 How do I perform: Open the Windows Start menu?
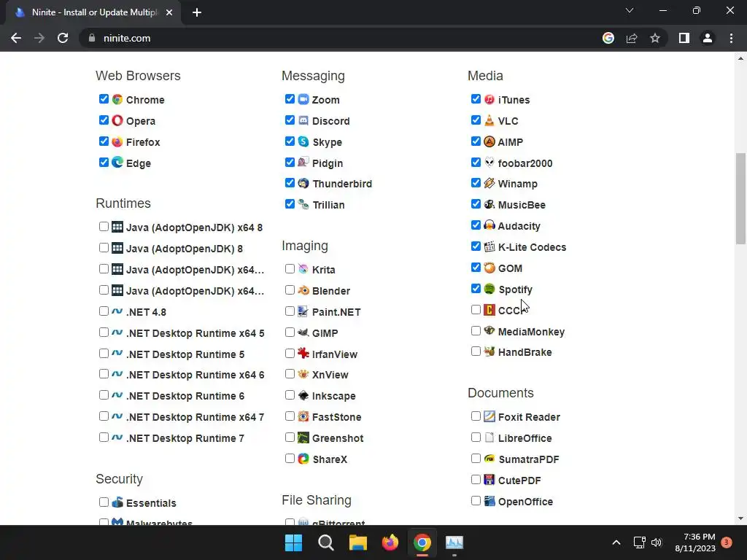pos(293,542)
